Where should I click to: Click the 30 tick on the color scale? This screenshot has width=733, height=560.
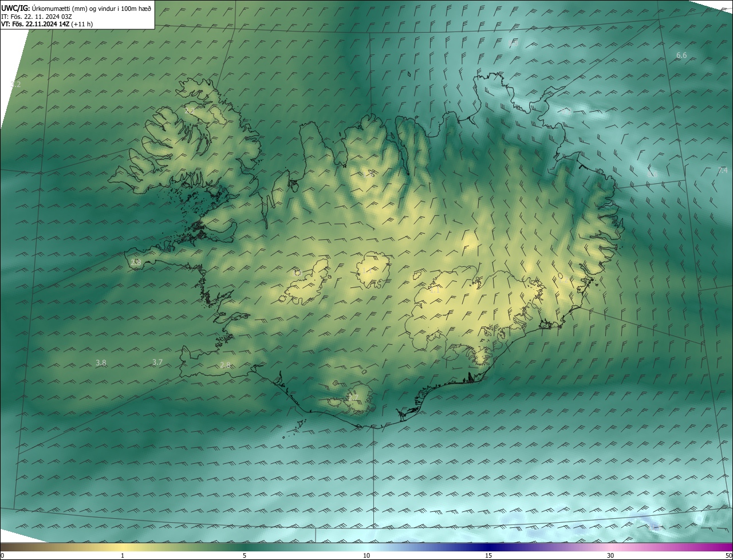[610, 555]
